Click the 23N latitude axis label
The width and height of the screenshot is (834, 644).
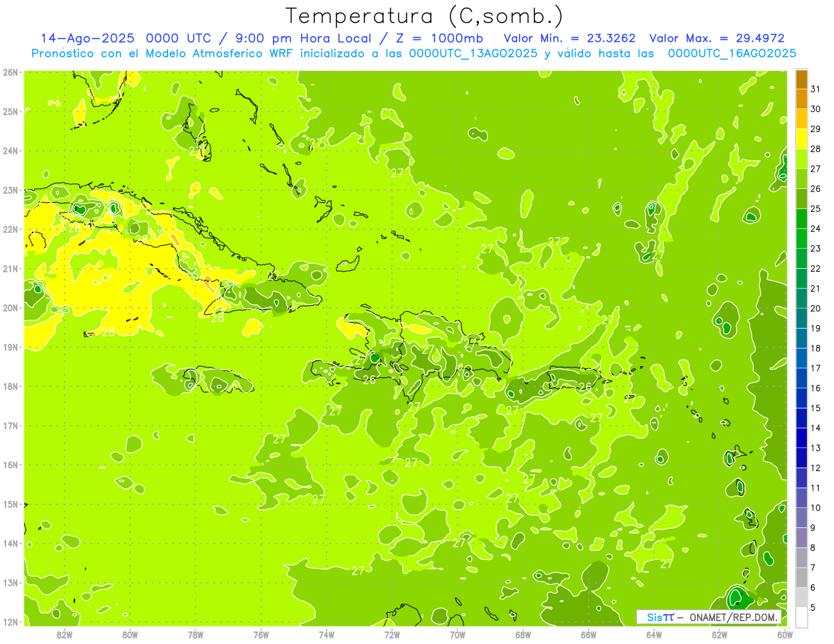coord(10,190)
